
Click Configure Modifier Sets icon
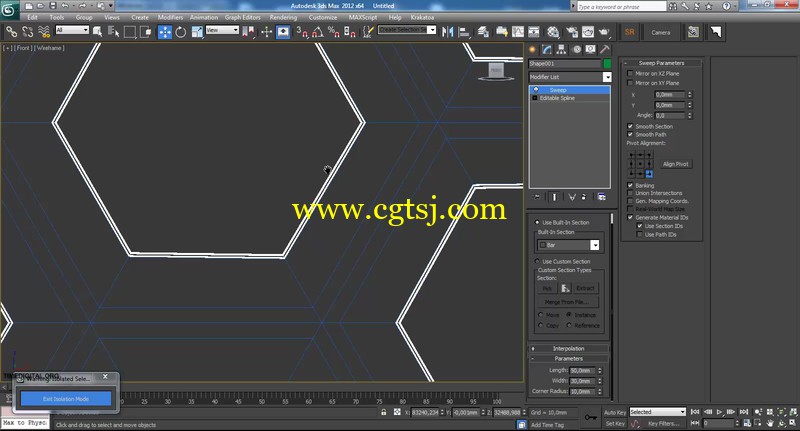[602, 197]
